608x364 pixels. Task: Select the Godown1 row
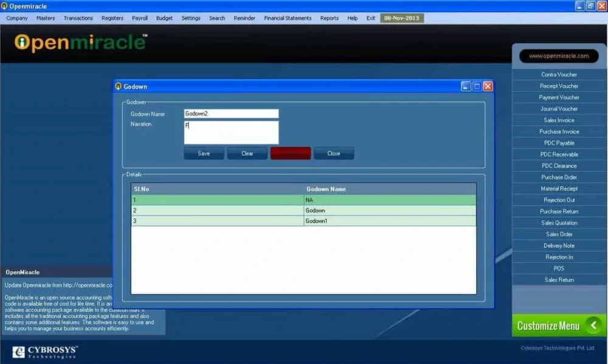[303, 221]
